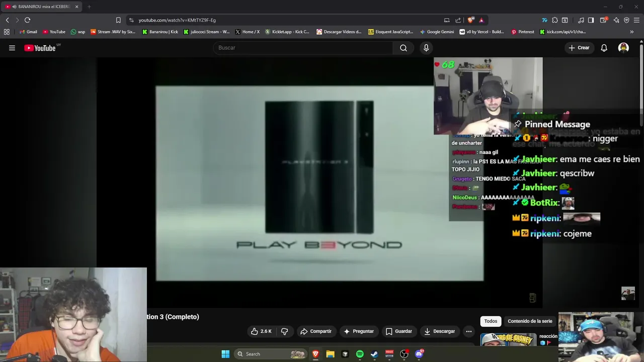Open the Brave Rewards triangle icon
Screen dimensions: 644x362
click(x=481, y=20)
